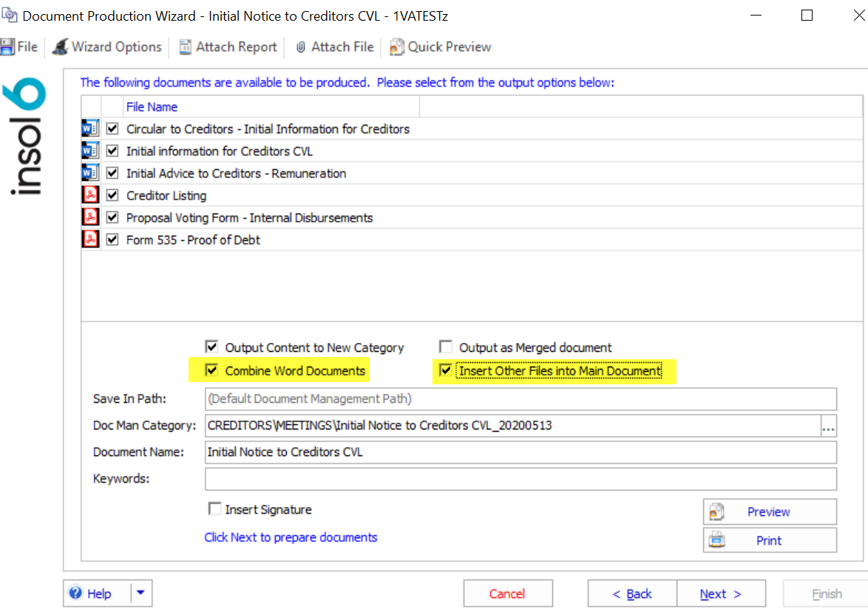Click PDF icon beside Form 535 - Proof of Debt
Viewport: 868px width, 609px height.
tap(90, 239)
